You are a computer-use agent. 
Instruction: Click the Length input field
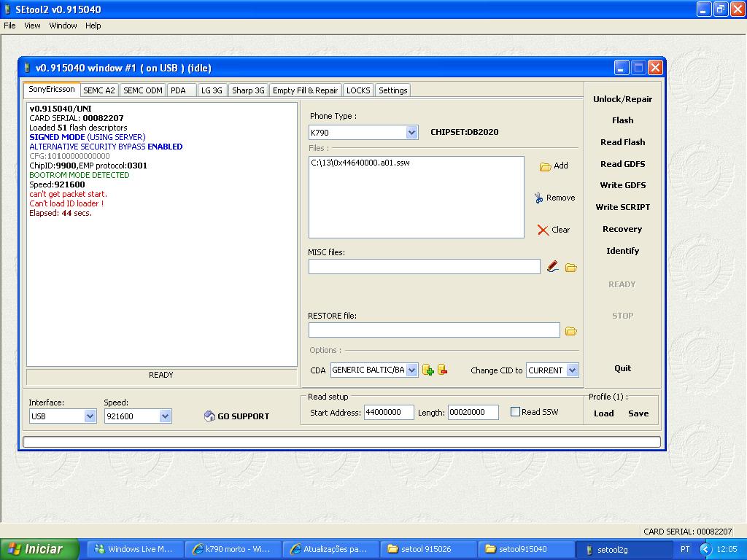473,413
